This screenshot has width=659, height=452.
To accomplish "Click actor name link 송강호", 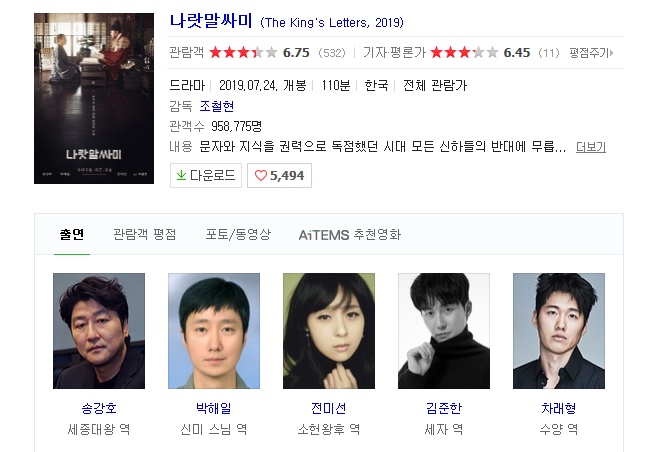I will [x=99, y=408].
